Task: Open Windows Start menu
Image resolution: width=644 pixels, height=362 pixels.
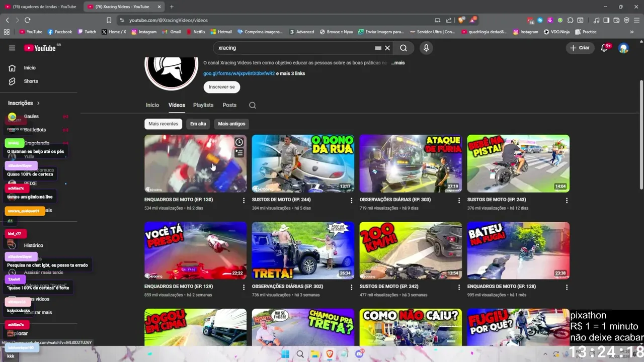Action: [x=285, y=354]
